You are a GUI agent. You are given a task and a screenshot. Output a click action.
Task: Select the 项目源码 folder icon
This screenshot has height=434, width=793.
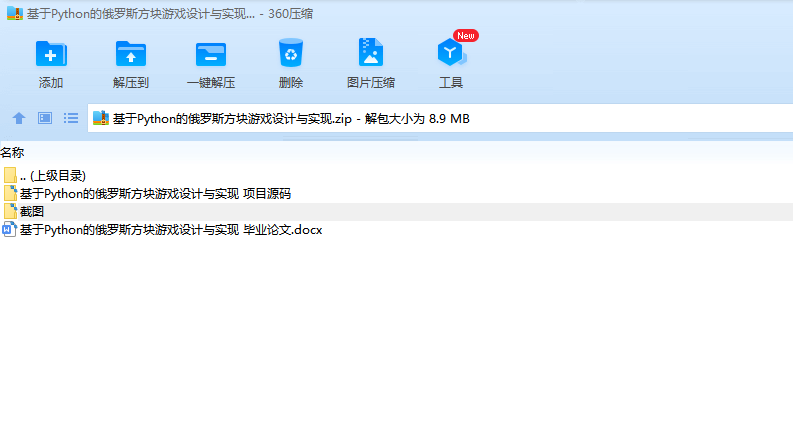coord(10,194)
